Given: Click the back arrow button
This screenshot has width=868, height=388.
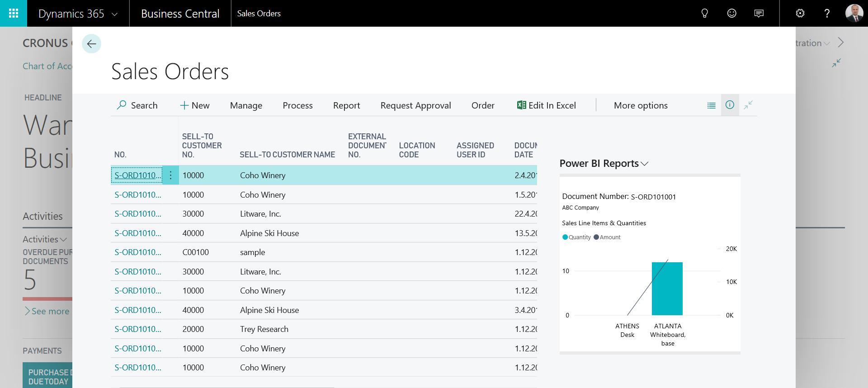Looking at the screenshot, I should coord(91,44).
